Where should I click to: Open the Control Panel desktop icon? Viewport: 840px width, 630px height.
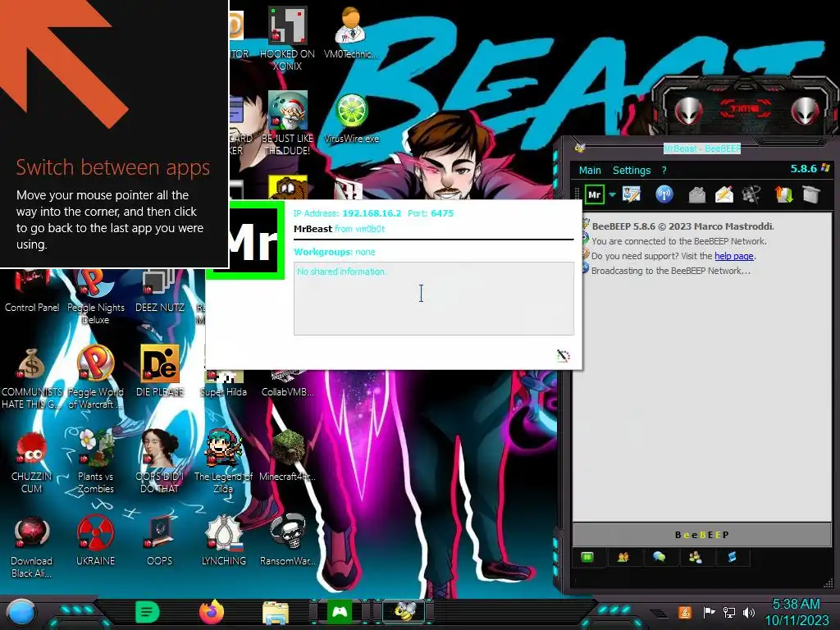click(x=32, y=292)
